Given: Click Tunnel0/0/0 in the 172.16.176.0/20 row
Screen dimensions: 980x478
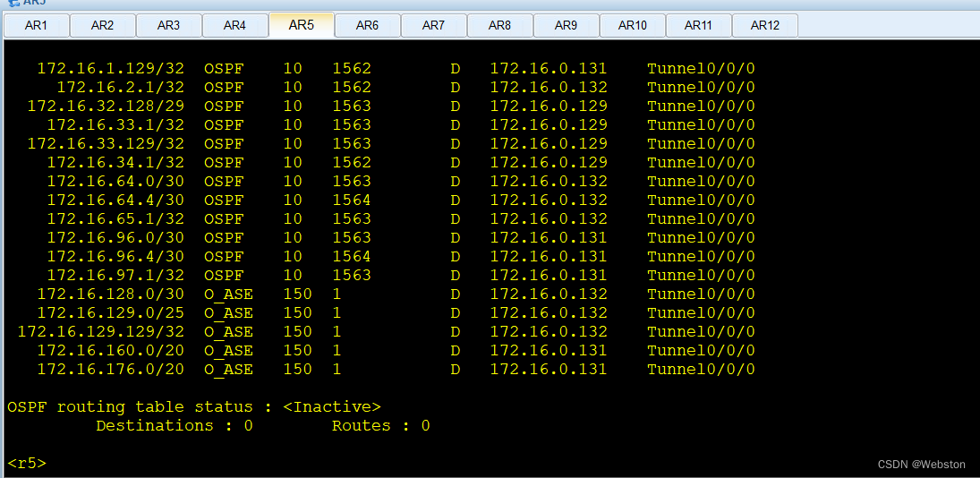Looking at the screenshot, I should tap(701, 369).
